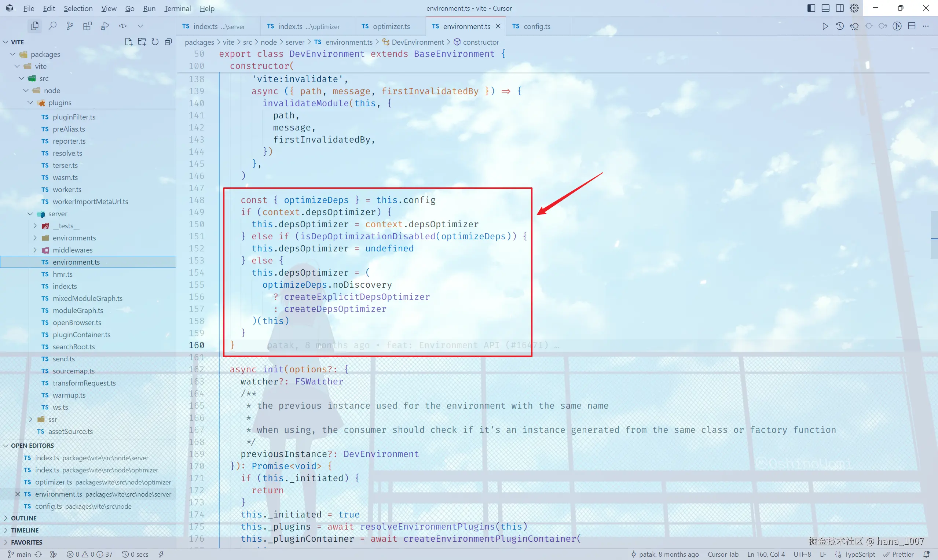Collapse all folders in explorer
This screenshot has width=938, height=560.
coord(168,42)
